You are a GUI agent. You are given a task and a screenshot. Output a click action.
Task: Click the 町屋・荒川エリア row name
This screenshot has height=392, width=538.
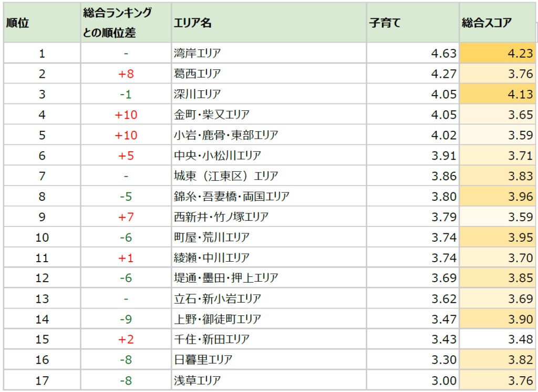(212, 237)
